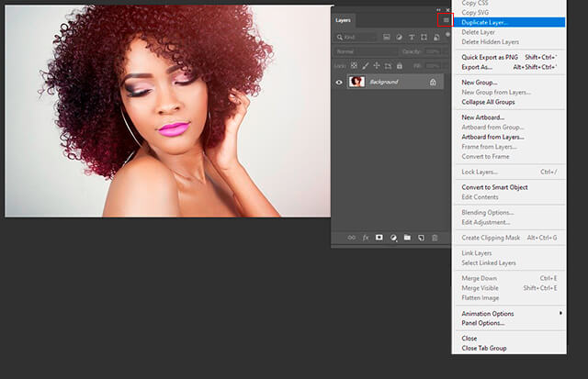Click the lock all padlock icon
The image size is (588, 379).
[400, 66]
